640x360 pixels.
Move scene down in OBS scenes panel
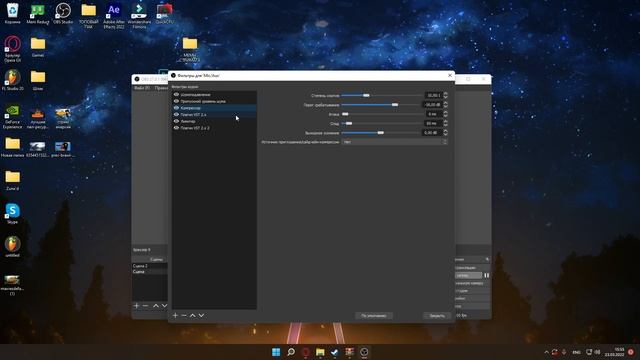(164, 306)
